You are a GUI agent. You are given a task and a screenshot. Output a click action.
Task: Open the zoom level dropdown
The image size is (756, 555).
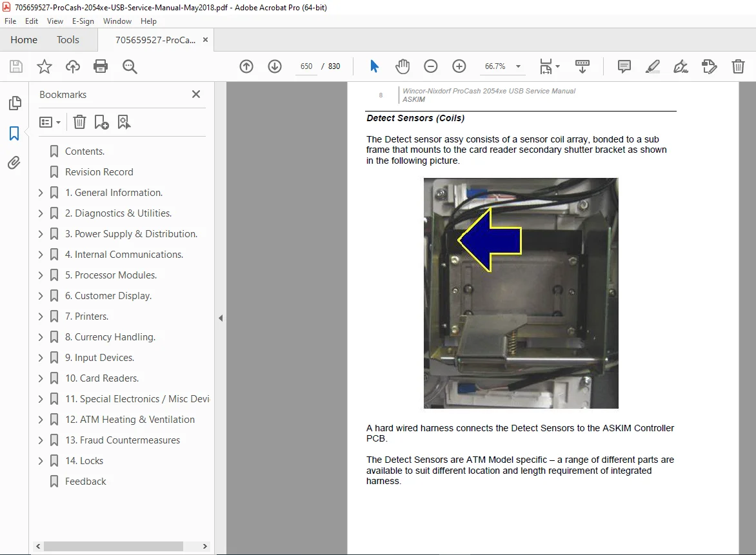[519, 66]
